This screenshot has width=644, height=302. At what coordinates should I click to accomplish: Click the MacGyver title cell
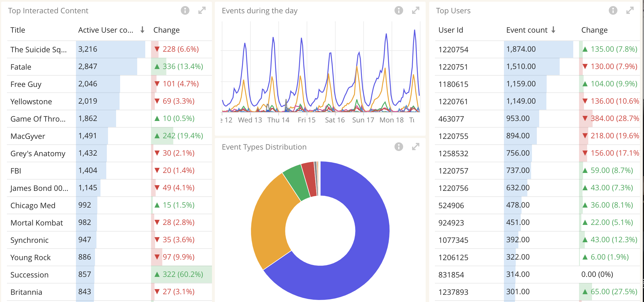click(x=28, y=136)
